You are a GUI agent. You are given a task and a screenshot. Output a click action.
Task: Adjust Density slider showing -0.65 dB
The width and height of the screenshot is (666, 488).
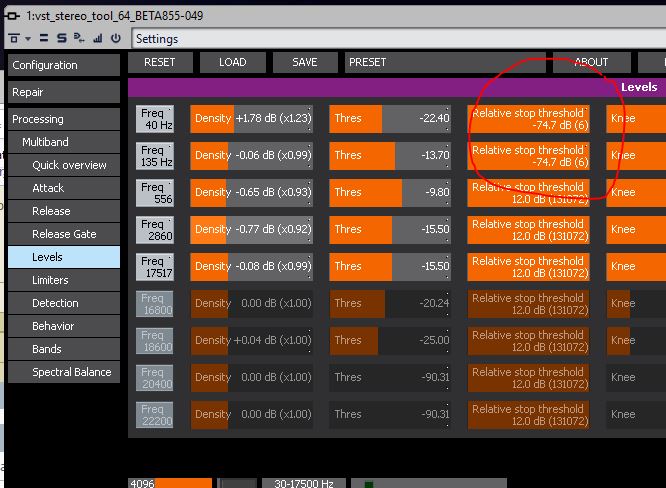pos(251,193)
